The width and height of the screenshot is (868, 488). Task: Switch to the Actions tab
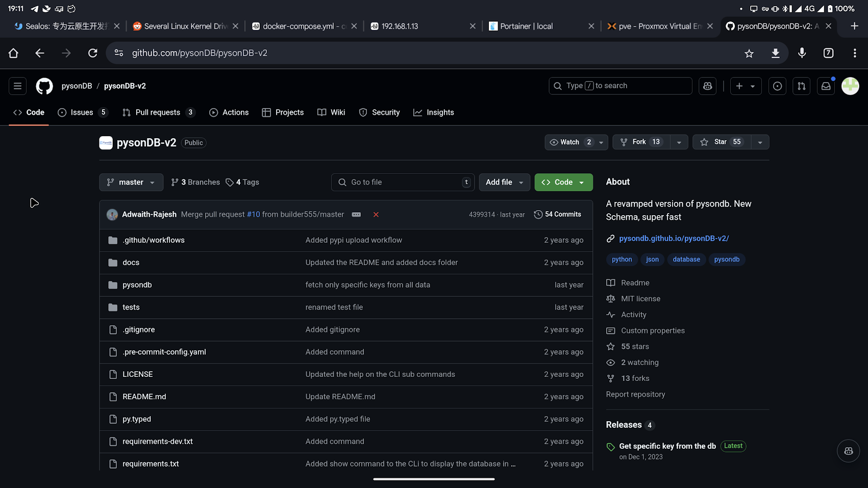point(229,112)
